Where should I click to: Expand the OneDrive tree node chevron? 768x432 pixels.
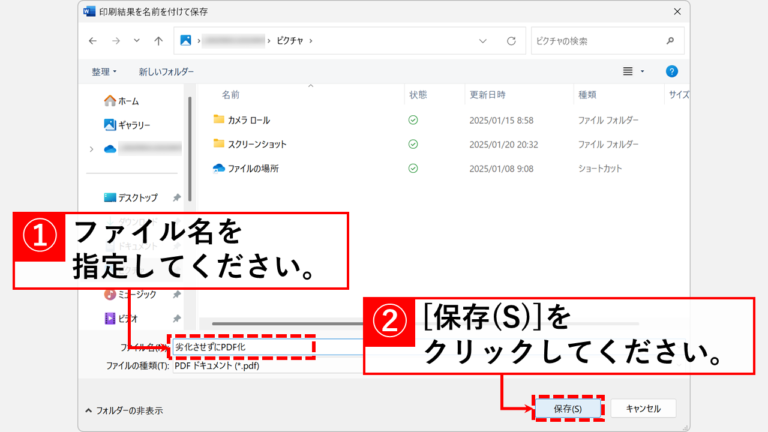(x=93, y=149)
